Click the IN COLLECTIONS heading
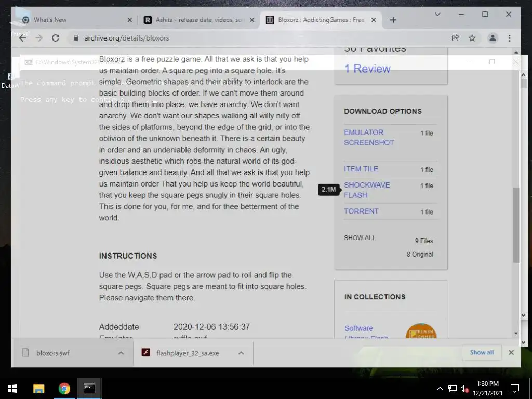The width and height of the screenshot is (532, 399). coord(375,297)
